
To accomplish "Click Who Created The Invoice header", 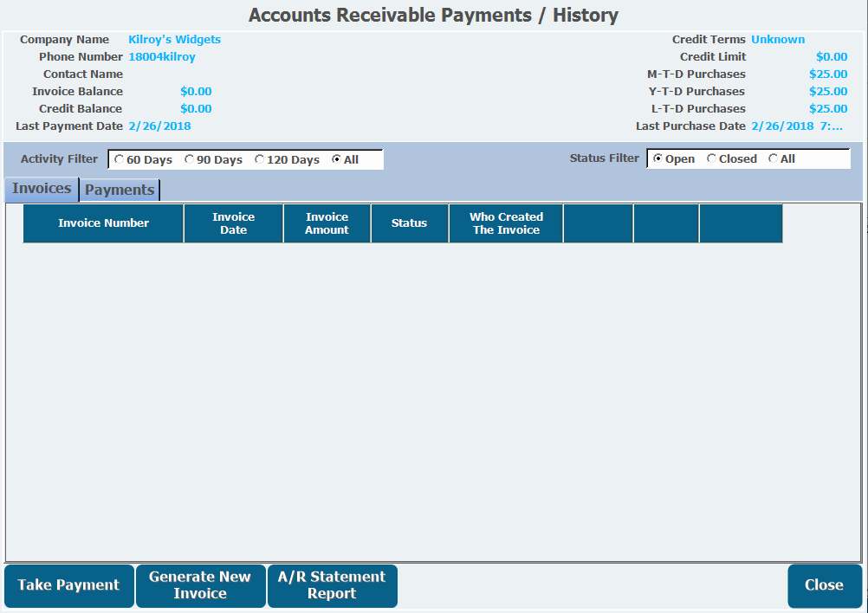I will (506, 223).
